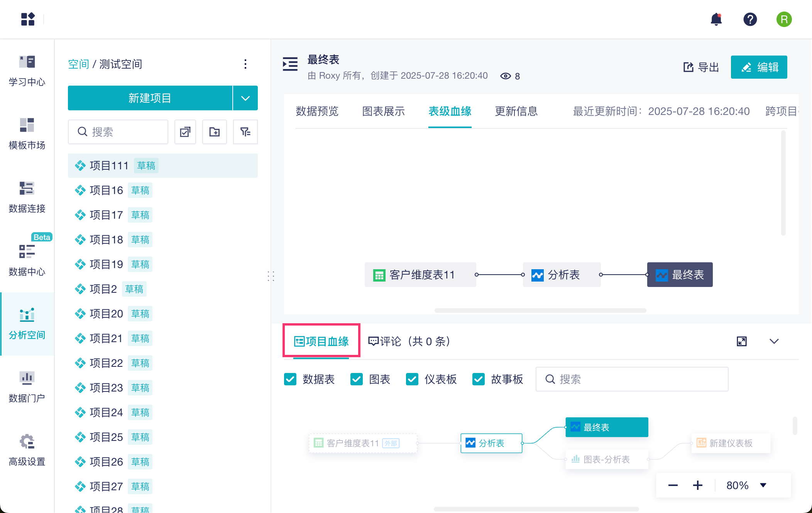Expand lineage panel to fullscreen
The image size is (812, 513).
click(741, 341)
